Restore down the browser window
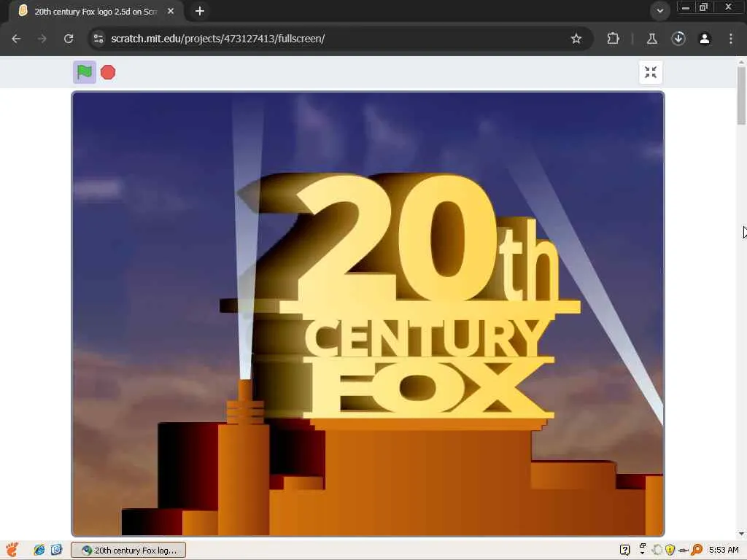This screenshot has height=560, width=747. pyautogui.click(x=703, y=7)
